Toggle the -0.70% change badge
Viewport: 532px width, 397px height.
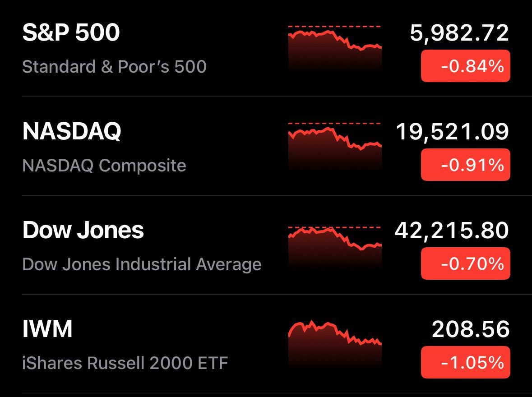(x=466, y=263)
